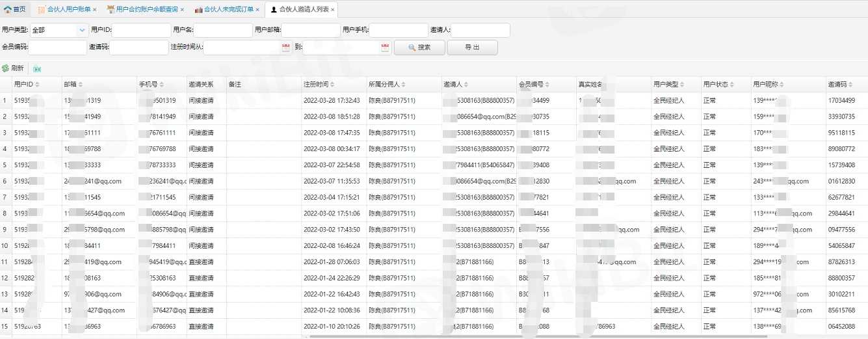This screenshot has height=339, width=868.
Task: Click the 邀请码 filter input field
Action: [139, 47]
